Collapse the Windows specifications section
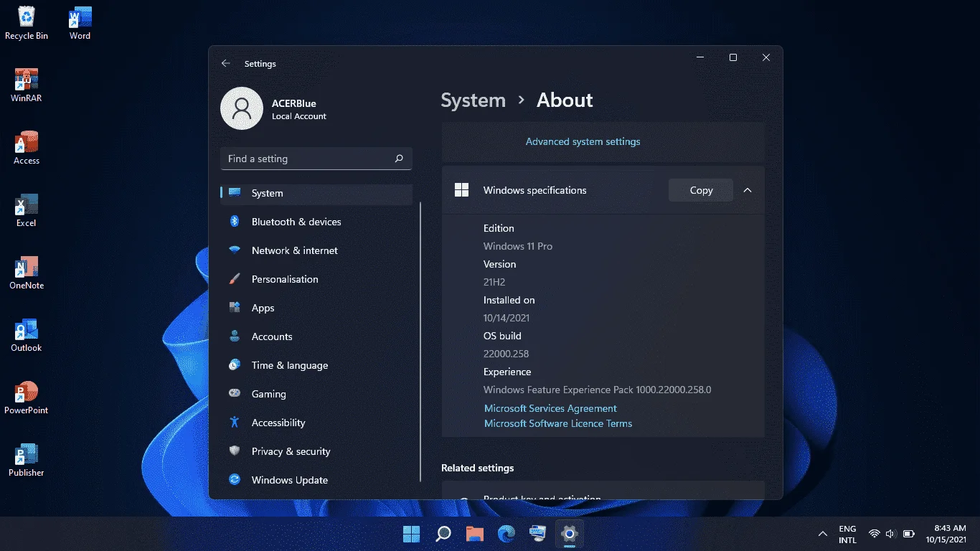Image resolution: width=980 pixels, height=551 pixels. [x=748, y=190]
